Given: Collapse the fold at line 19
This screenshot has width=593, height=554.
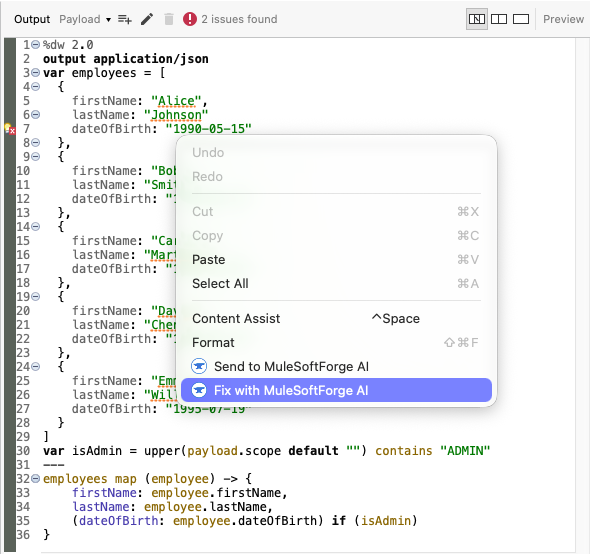Looking at the screenshot, I should click(36, 296).
